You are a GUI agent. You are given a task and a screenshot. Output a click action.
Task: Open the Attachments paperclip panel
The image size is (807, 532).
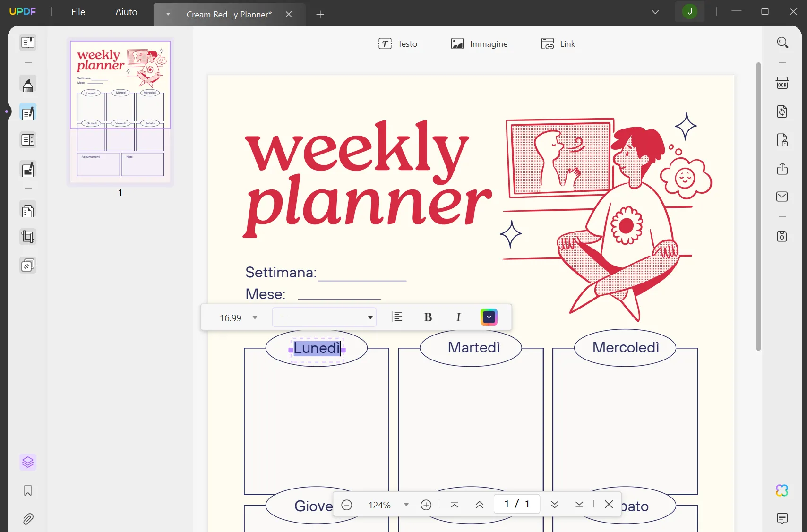[28, 519]
